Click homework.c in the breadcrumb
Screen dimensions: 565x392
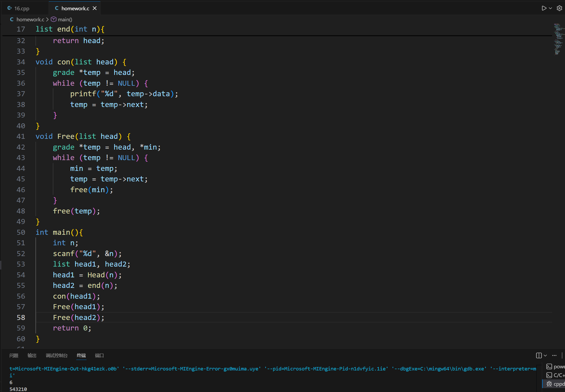click(30, 19)
